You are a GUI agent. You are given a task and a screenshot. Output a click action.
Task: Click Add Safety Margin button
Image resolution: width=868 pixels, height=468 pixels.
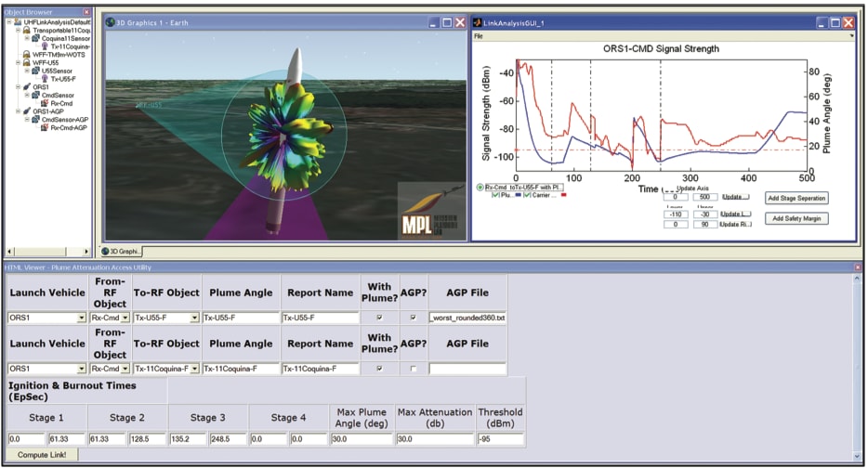(x=796, y=218)
